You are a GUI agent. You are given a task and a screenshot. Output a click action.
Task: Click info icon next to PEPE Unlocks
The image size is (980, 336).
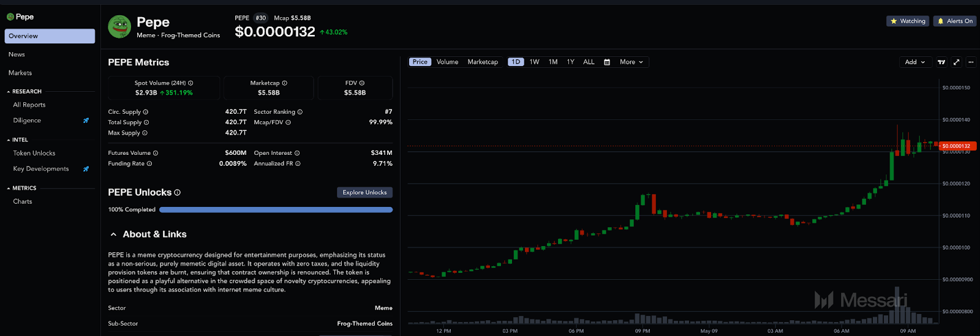point(178,192)
